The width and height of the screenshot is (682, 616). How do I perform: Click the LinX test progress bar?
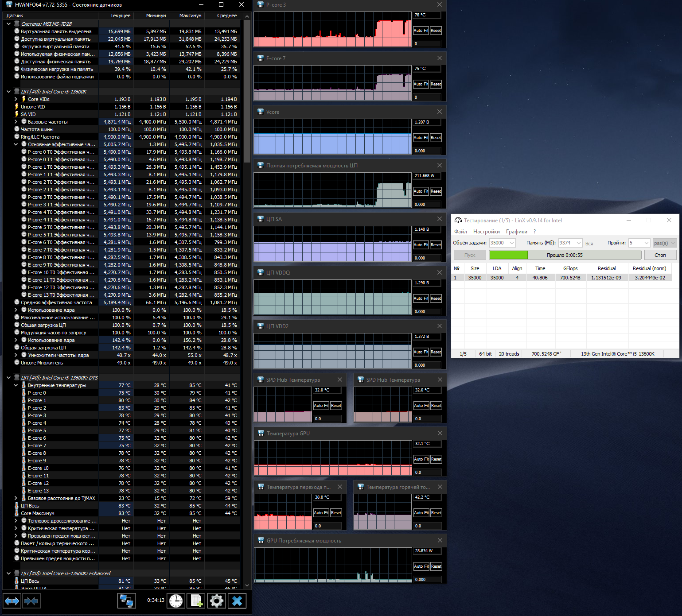pos(565,255)
